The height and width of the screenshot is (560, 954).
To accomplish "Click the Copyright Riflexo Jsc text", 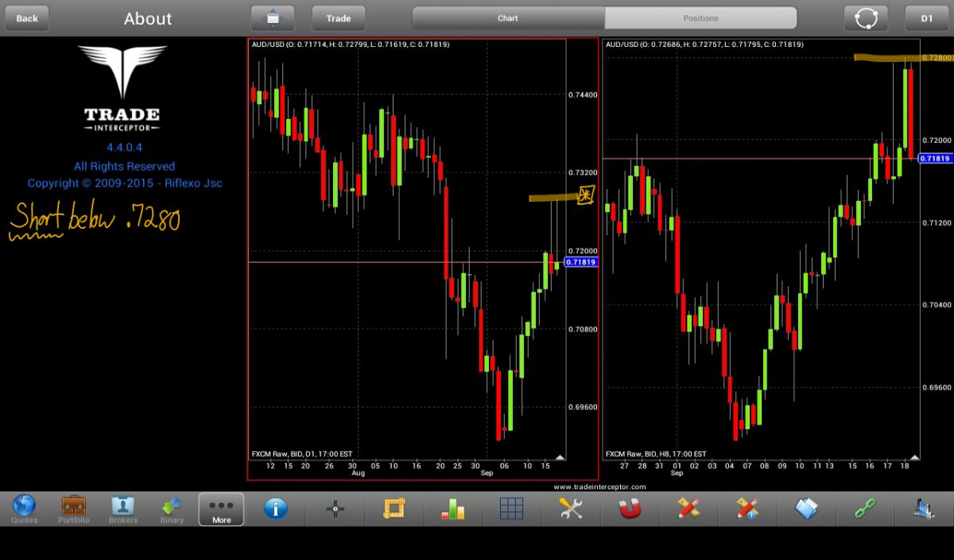I will [x=125, y=183].
